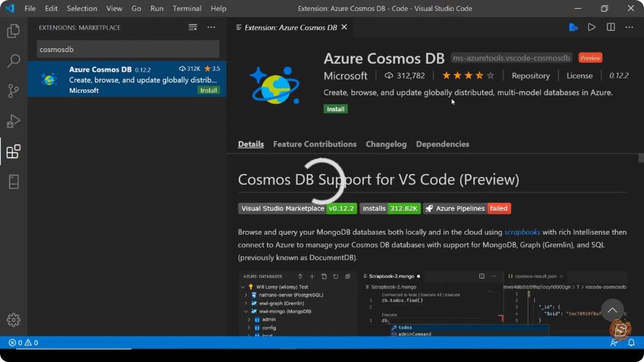Screen dimensions: 644x362
Task: Open the License link
Action: [x=580, y=75]
